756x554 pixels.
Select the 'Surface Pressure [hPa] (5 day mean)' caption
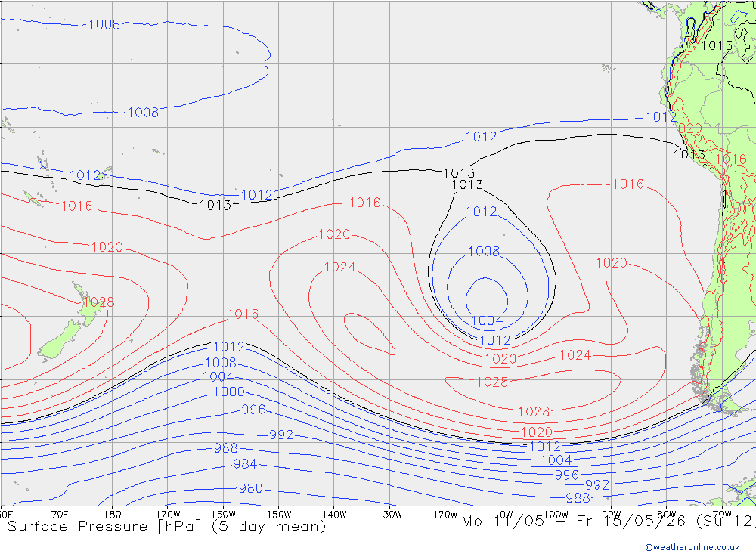(167, 526)
